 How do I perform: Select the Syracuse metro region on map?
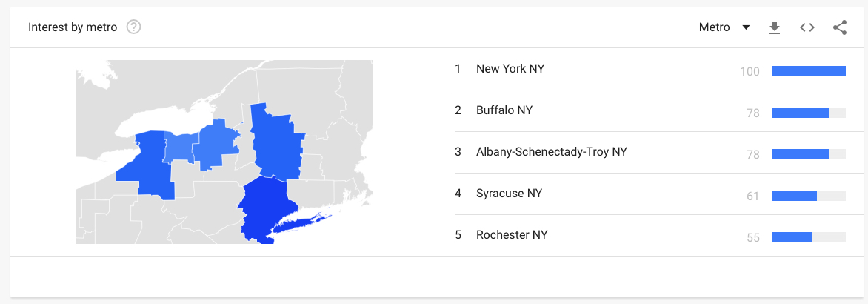pos(217,145)
